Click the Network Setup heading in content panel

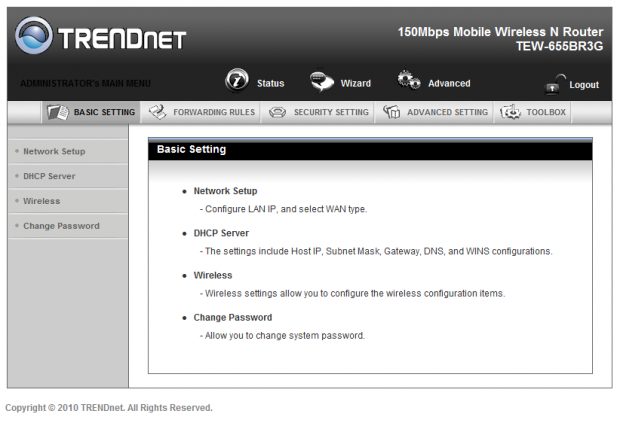(x=225, y=191)
